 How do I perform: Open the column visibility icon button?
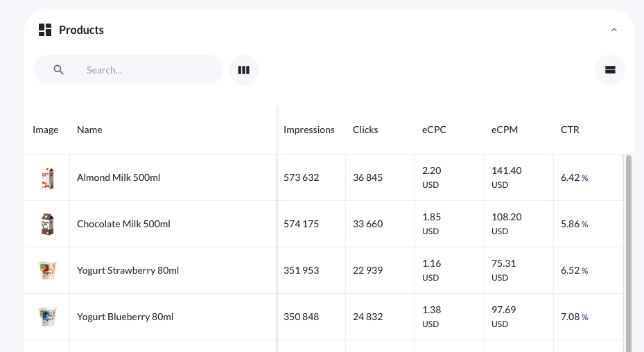(x=243, y=70)
